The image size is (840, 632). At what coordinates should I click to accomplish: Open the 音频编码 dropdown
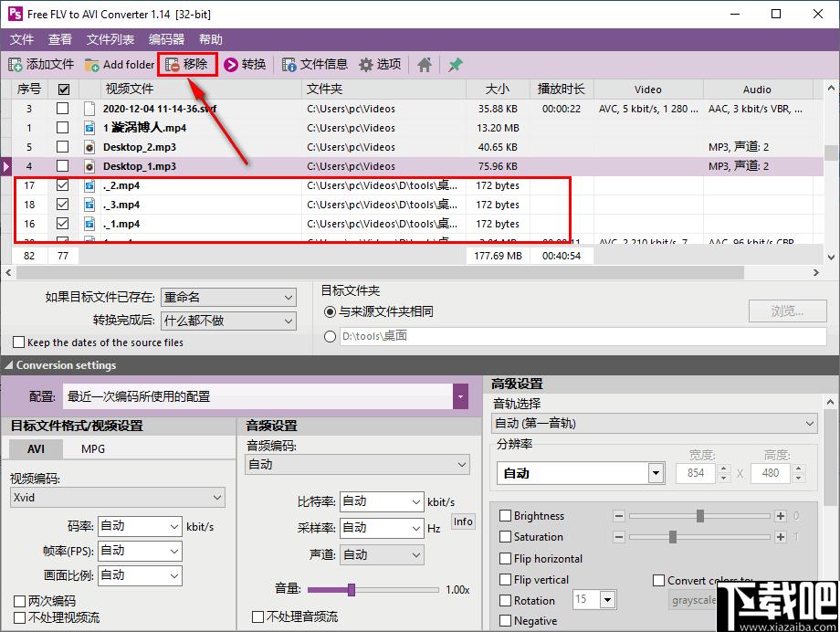click(357, 465)
